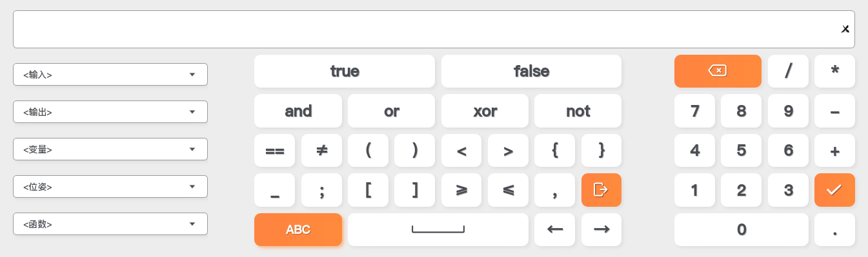Move cursor left with arrow key
This screenshot has width=868, height=257.
[554, 229]
